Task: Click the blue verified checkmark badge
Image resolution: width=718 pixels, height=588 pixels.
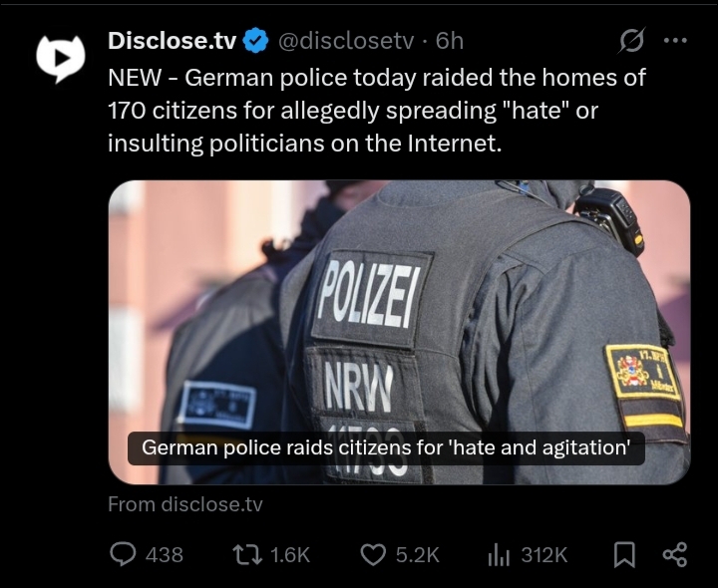Action: [255, 40]
